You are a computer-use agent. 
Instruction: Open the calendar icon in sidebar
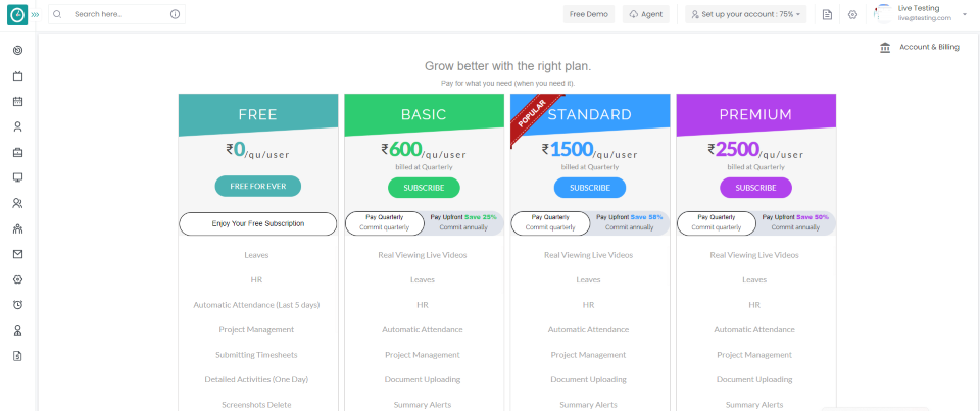(18, 101)
